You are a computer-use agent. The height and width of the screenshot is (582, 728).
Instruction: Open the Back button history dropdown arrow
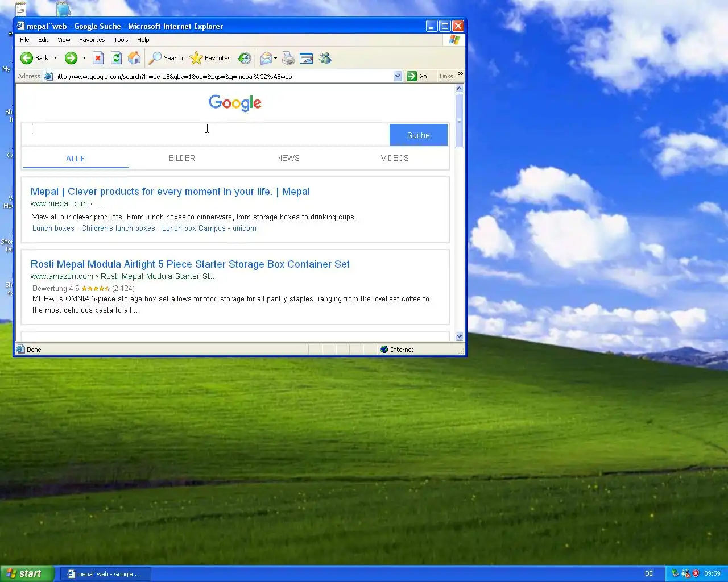click(55, 58)
